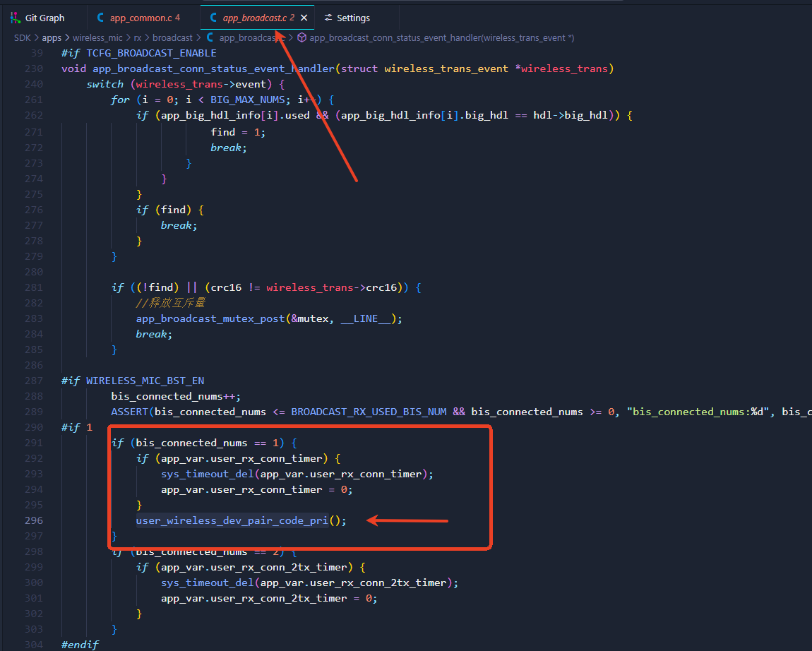Image resolution: width=812 pixels, height=651 pixels.
Task: Switch to the Settings tab
Action: pos(347,18)
